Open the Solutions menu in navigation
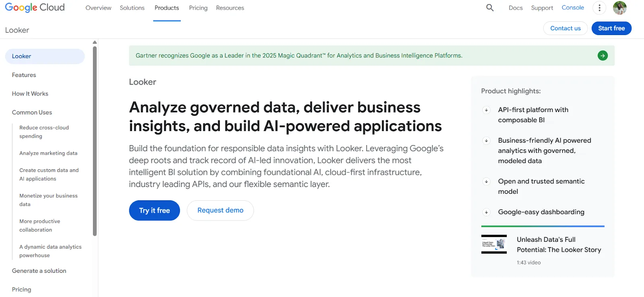Screen dimensions: 644x297 click(x=132, y=8)
